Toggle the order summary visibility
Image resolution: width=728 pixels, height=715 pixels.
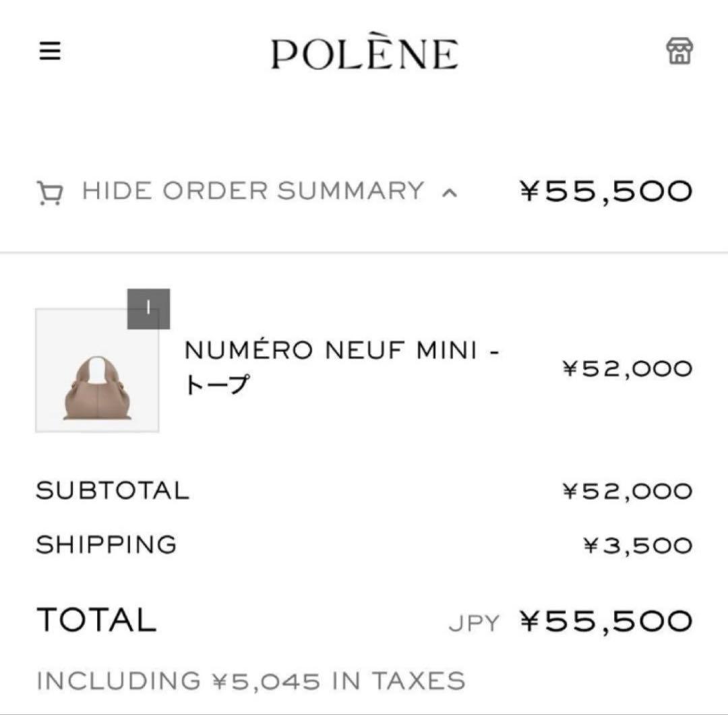(x=253, y=190)
